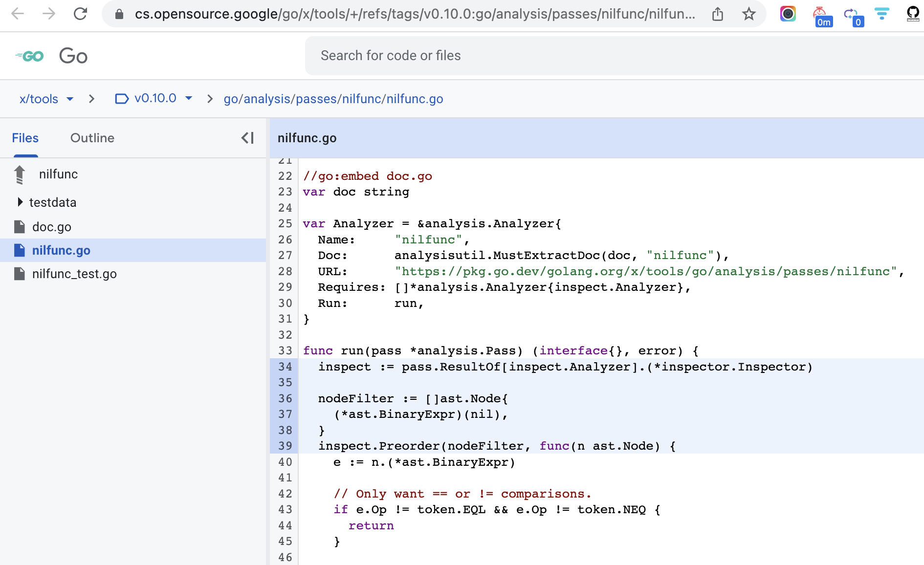Click 'MustExtractDoc' on line 27
The height and width of the screenshot is (565, 924).
point(547,255)
